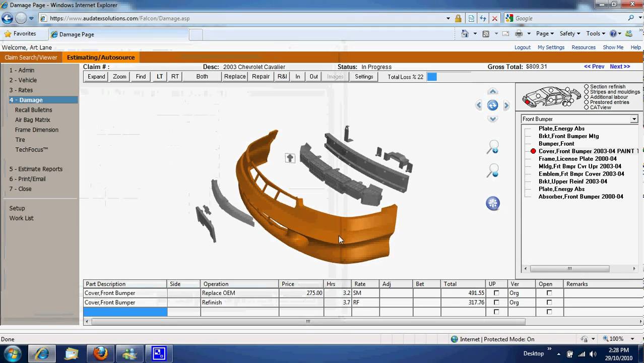This screenshot has width=644, height=363.
Task: Click the Logout link
Action: coord(523,47)
